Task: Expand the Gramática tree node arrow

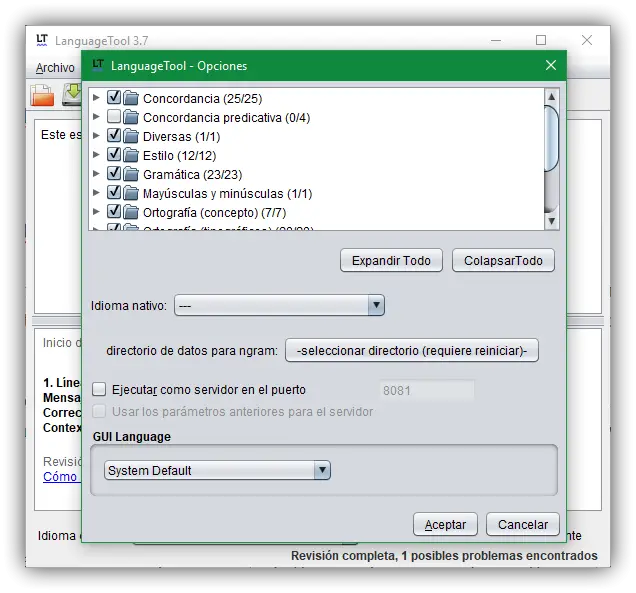Action: point(96,174)
